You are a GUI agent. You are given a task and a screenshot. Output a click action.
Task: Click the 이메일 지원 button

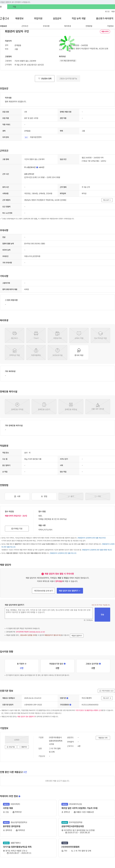(x=17, y=529)
